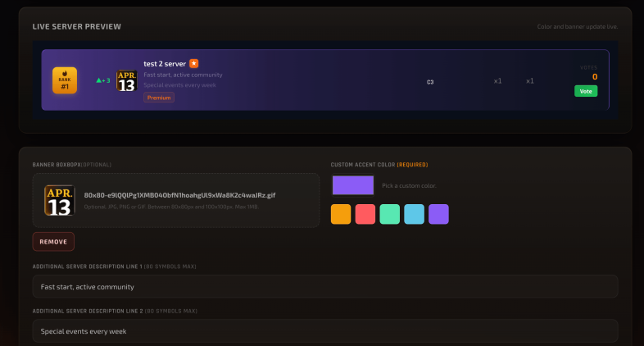Click the APR 13 icon in server preview

(x=126, y=80)
